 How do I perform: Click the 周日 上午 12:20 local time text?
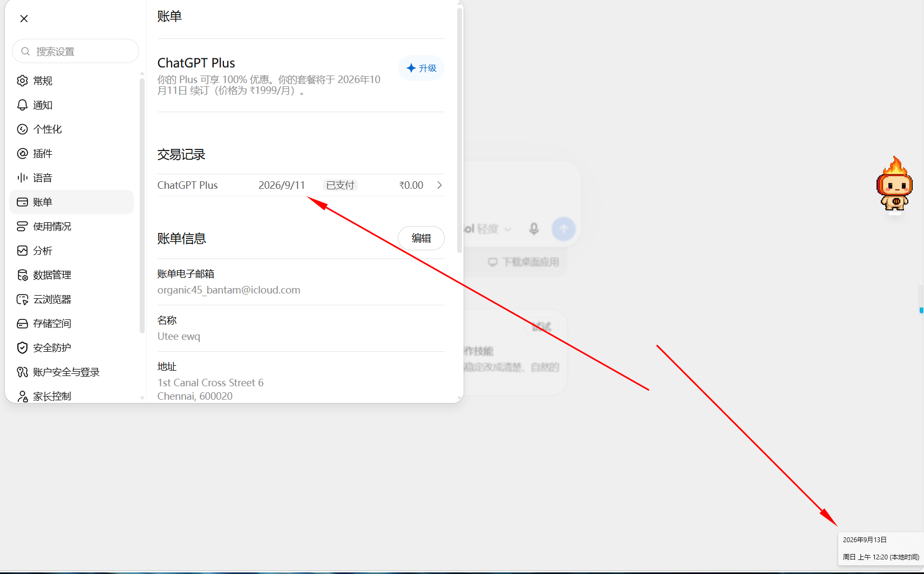click(881, 557)
